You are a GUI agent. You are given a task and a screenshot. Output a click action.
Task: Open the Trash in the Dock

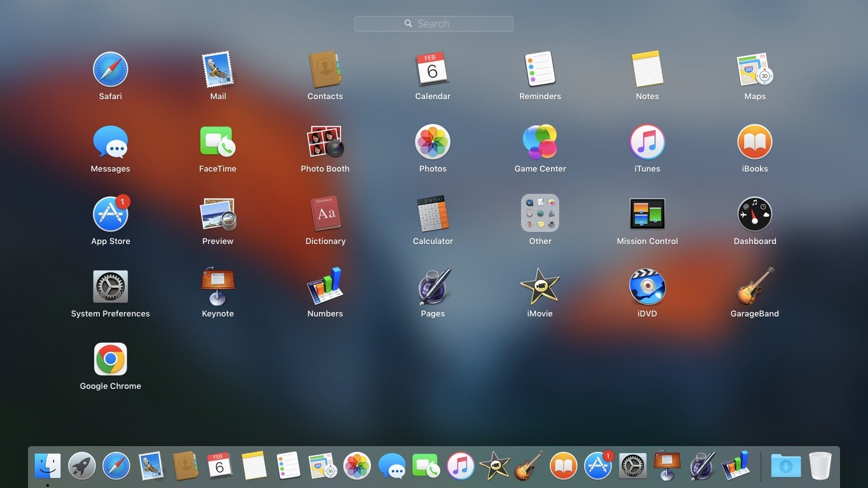coord(820,466)
